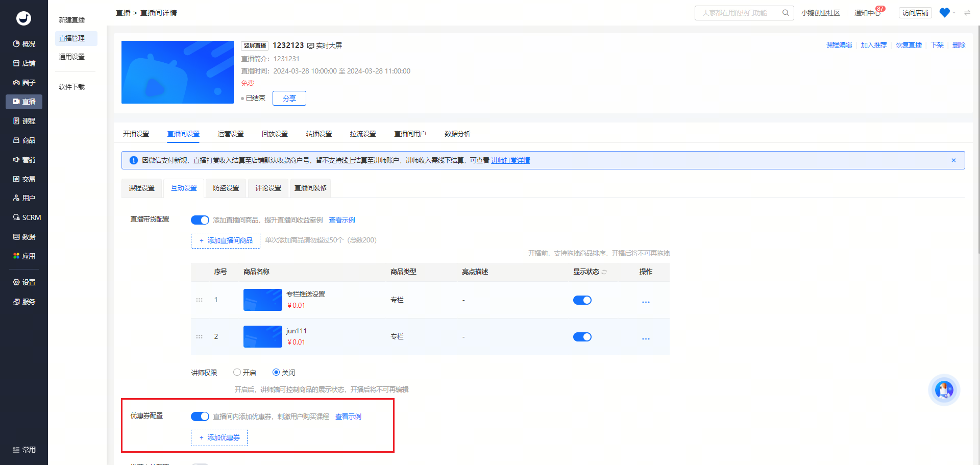Click the search magnifier icon
This screenshot has width=980, height=465.
[x=786, y=13]
